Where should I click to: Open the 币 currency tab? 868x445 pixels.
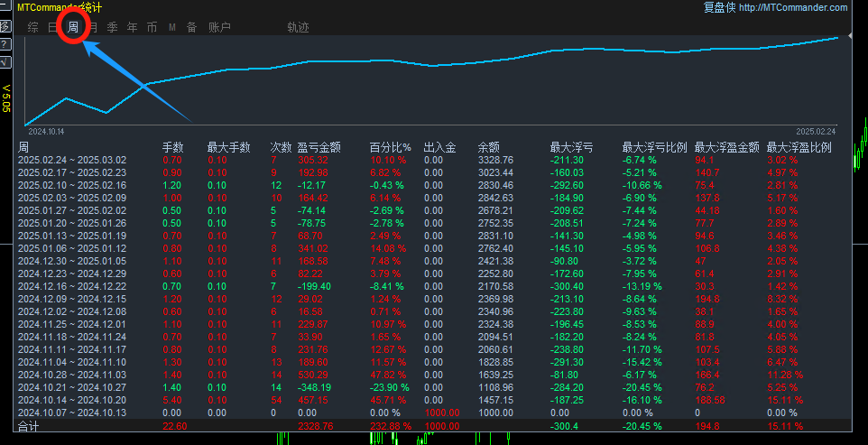pos(152,28)
